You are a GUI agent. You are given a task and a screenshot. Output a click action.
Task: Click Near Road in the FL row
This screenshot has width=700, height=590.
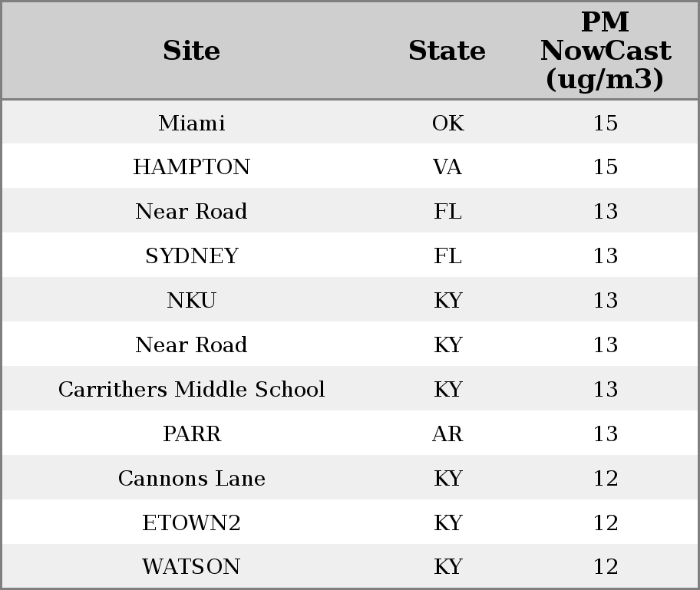click(x=192, y=211)
